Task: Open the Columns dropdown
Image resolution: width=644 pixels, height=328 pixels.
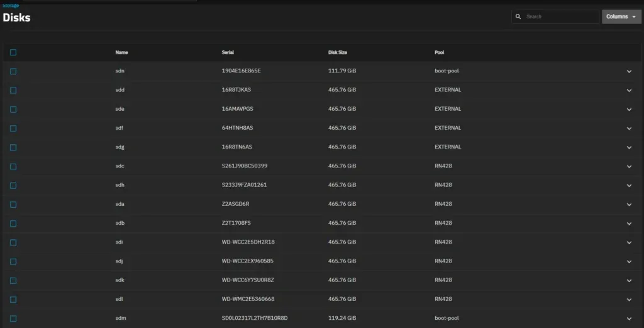Action: pos(621,16)
